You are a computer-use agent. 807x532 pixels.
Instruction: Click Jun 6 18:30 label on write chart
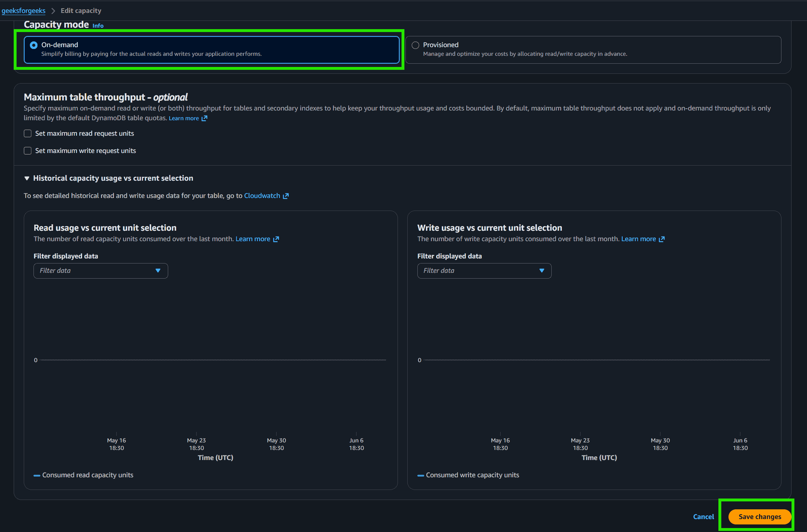tap(740, 444)
